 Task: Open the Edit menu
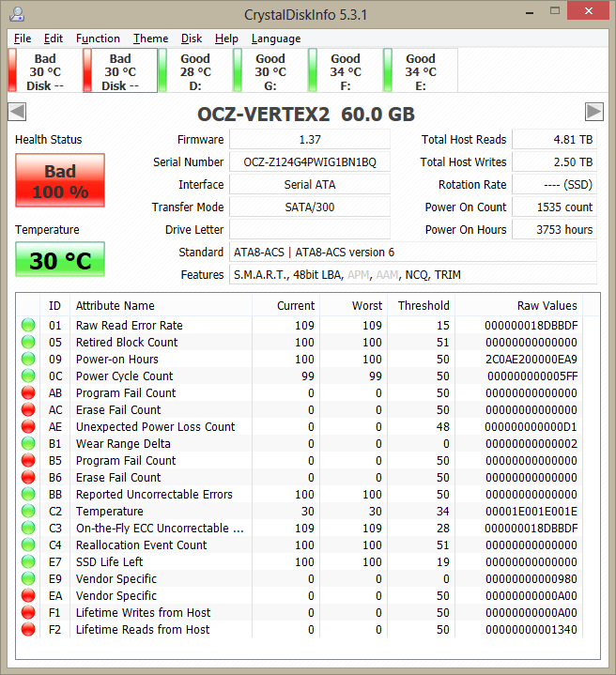pos(54,38)
